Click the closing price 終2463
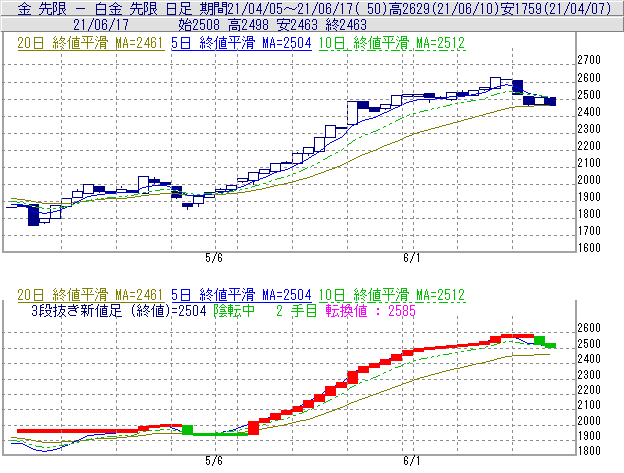This screenshot has width=624, height=473. [x=346, y=25]
